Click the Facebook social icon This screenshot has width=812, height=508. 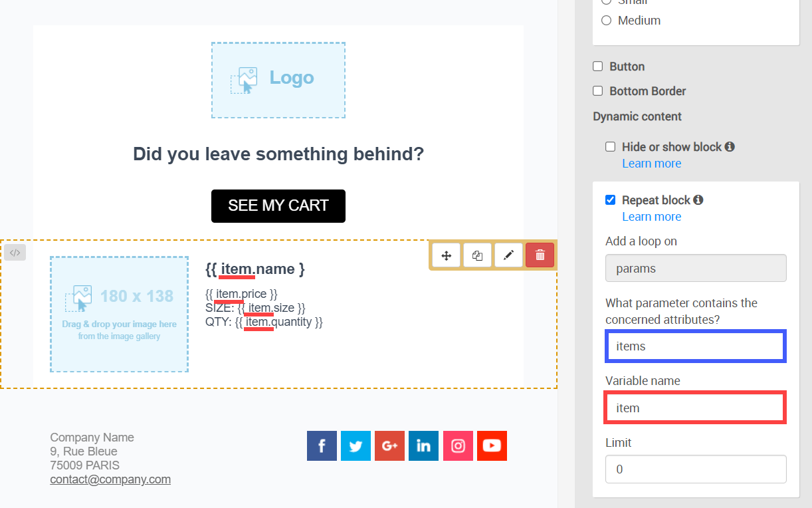click(322, 446)
